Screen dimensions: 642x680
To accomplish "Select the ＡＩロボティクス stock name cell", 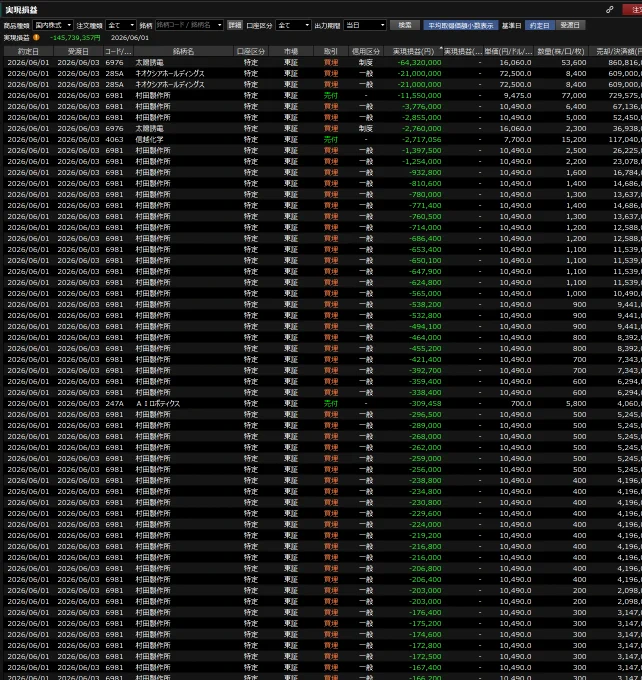I will point(157,403).
